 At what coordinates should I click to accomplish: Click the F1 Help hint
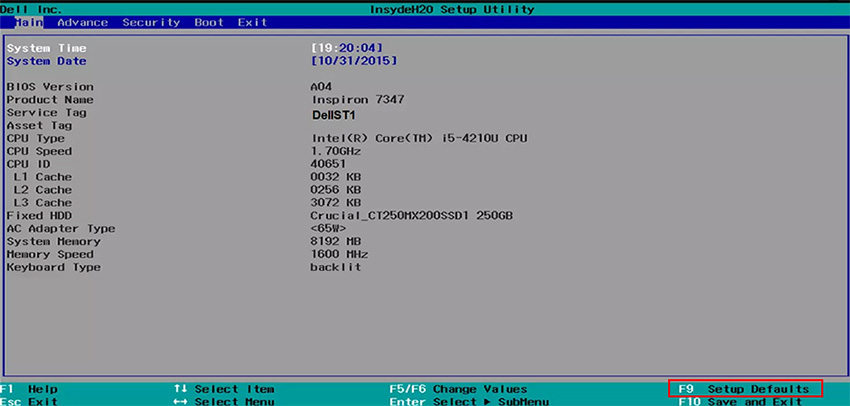pyautogui.click(x=30, y=389)
